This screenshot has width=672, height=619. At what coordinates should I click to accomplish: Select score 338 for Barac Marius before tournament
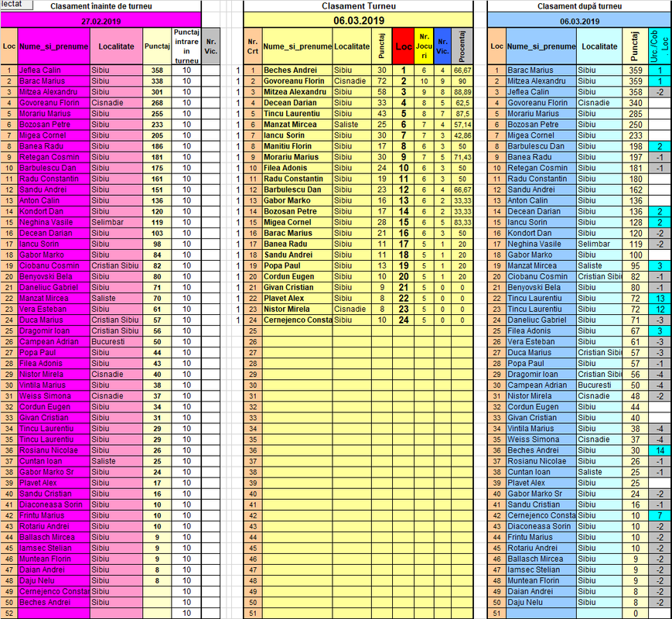[x=157, y=81]
